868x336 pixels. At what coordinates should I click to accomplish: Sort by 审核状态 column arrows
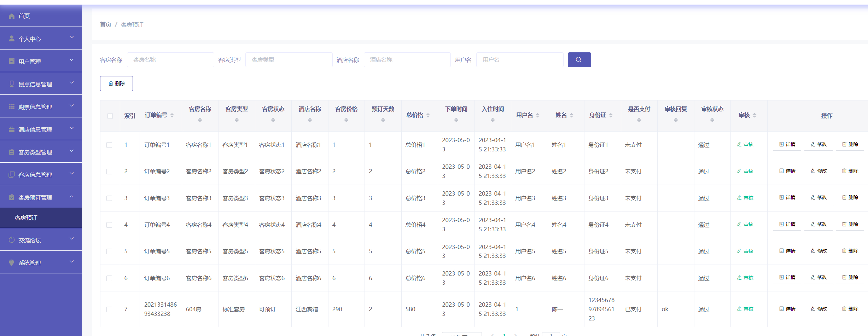coord(712,120)
